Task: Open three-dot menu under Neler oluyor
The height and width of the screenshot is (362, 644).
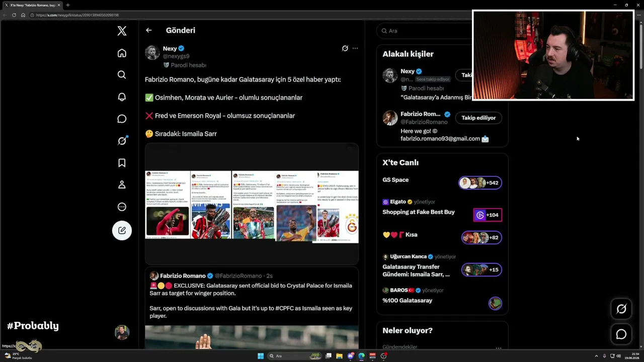Action: tap(498, 347)
